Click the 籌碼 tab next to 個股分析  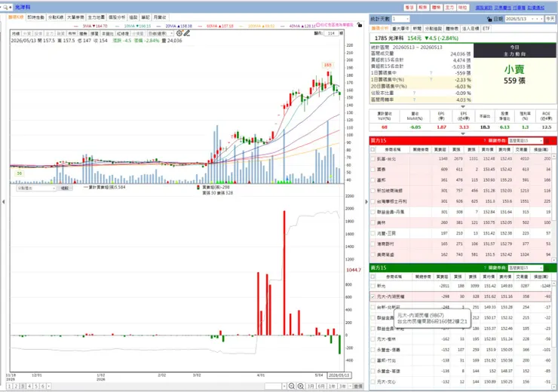tap(133, 17)
